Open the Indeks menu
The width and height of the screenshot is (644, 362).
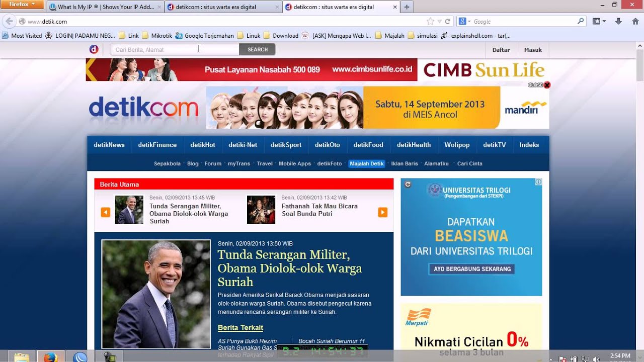529,145
